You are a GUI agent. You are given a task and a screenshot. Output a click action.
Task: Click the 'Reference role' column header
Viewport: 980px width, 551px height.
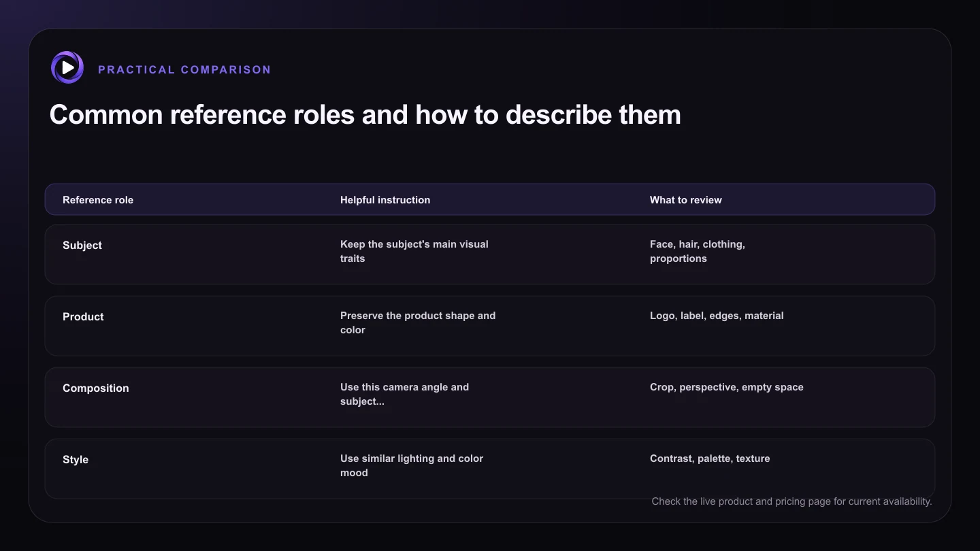click(x=98, y=200)
